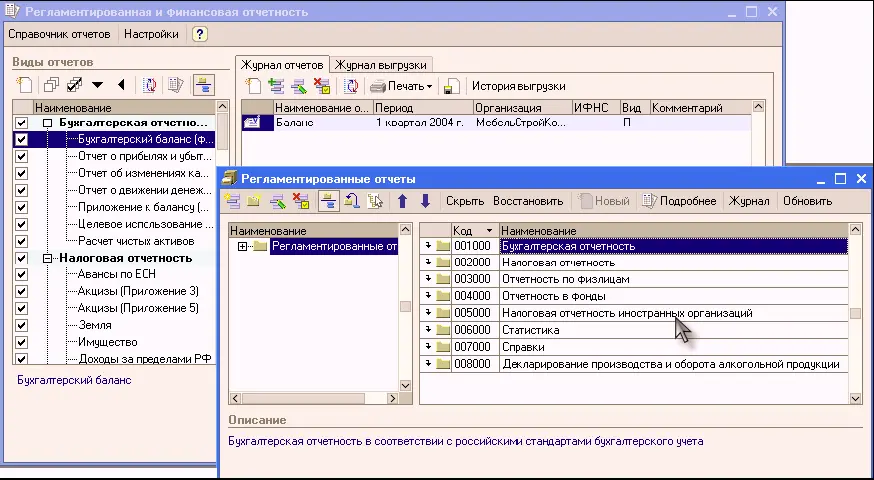Toggle checkbox for Бухгалтерская отчетность group
Viewport: 874px width, 480px height.
point(21,123)
